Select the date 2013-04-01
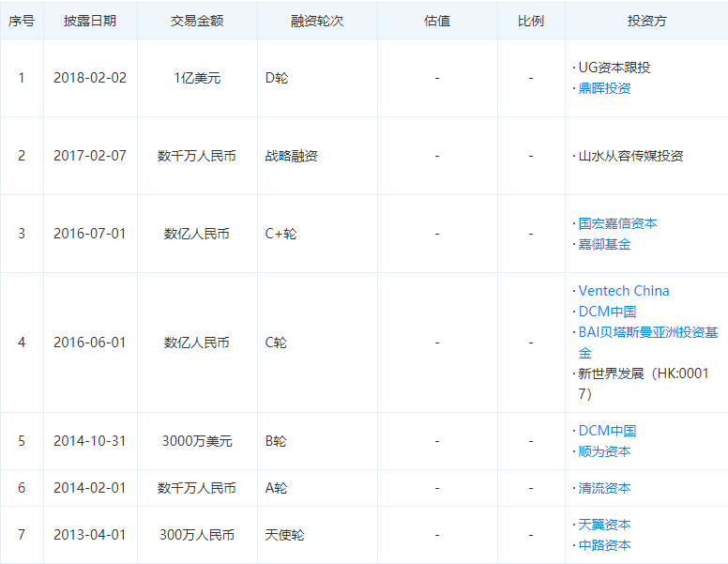The width and height of the screenshot is (728, 564). click(90, 535)
